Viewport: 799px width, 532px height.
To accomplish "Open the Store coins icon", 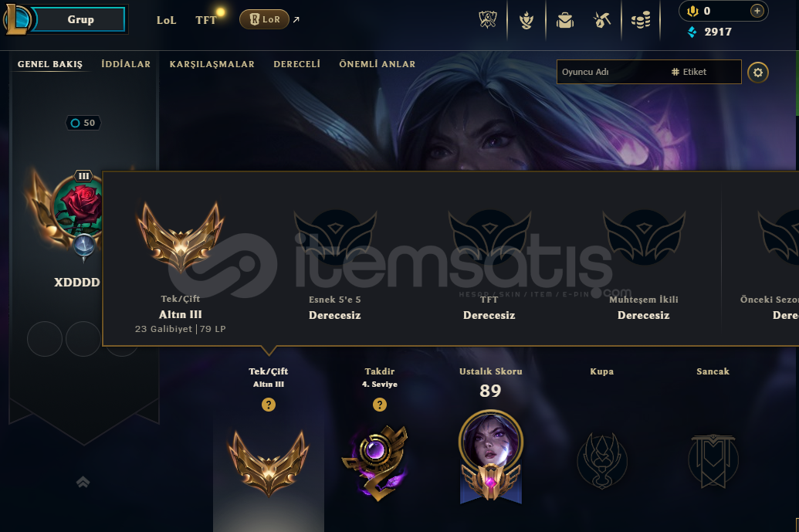I will pyautogui.click(x=641, y=20).
